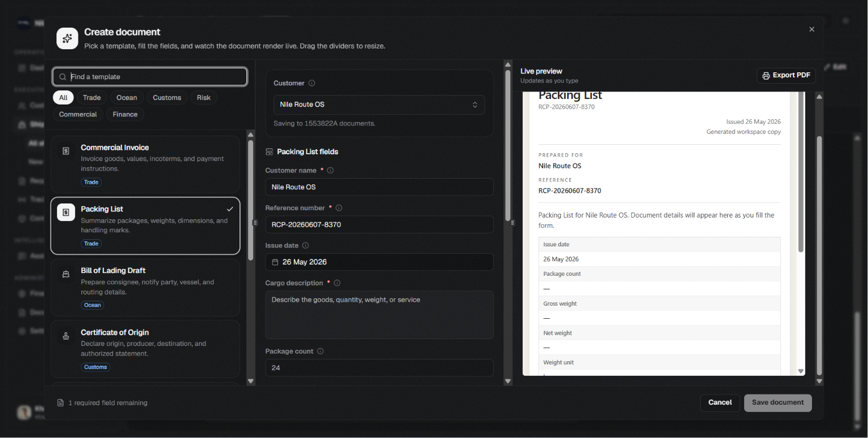Viewport: 868px width, 438px height.
Task: Click the Reference number info icon
Action: point(339,208)
